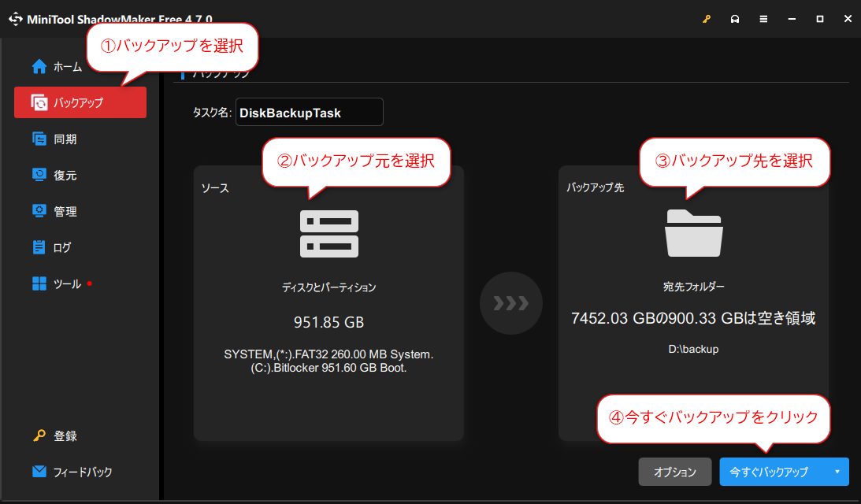Close the ShadowMaker window
Image resolution: width=861 pixels, height=504 pixels.
(848, 19)
